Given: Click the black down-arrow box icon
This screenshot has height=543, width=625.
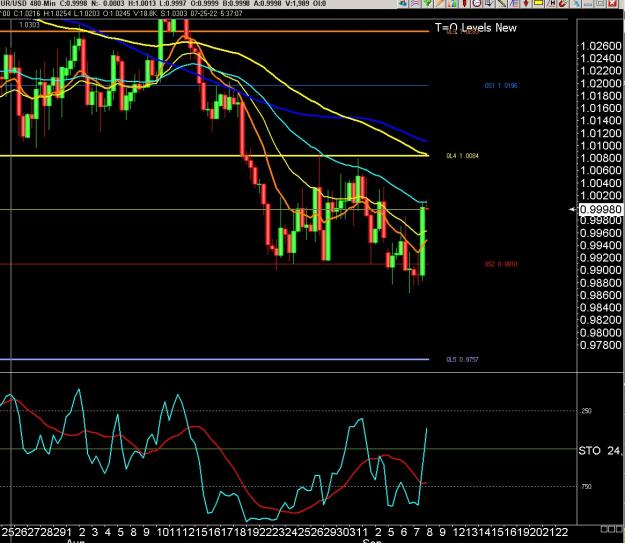Looking at the screenshot, I should coord(489,3).
